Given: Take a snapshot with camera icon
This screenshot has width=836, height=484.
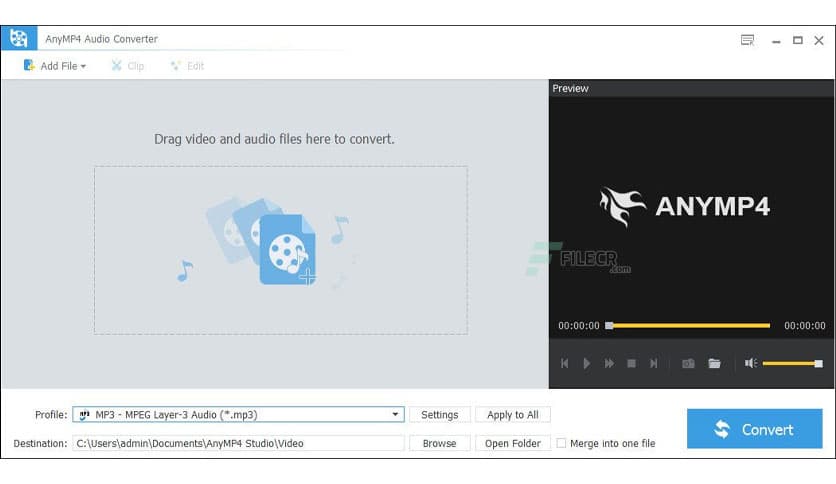Looking at the screenshot, I should point(688,364).
